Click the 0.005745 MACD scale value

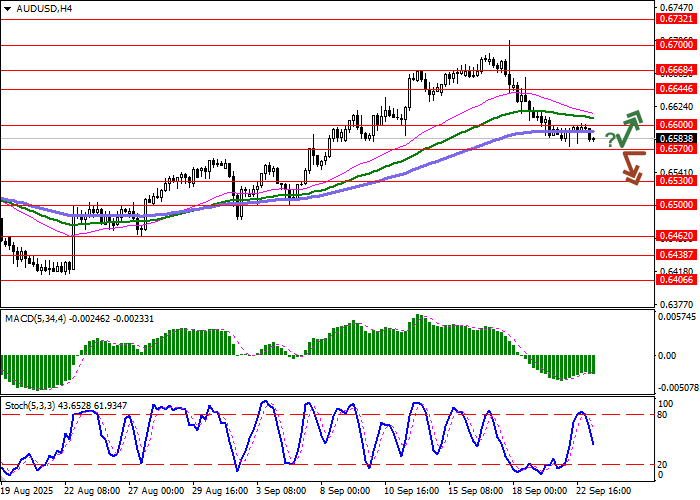click(677, 317)
